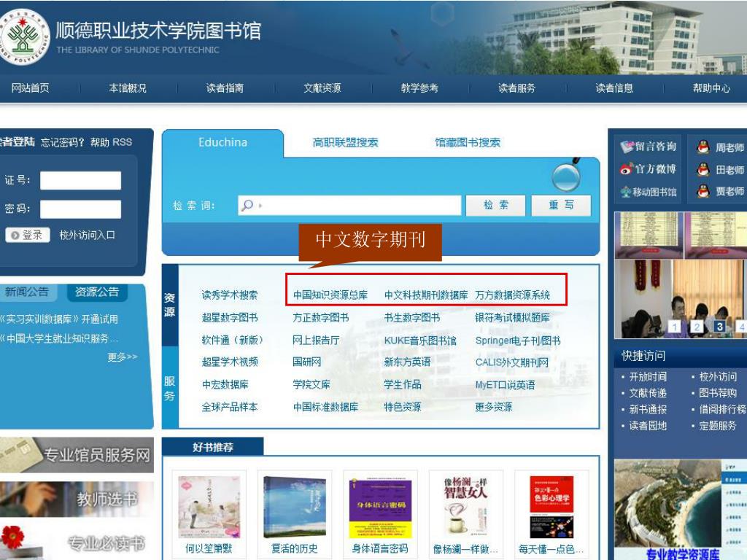Open 中国知识资源总库 link
Viewport: 747px width, 560px height.
(x=330, y=295)
